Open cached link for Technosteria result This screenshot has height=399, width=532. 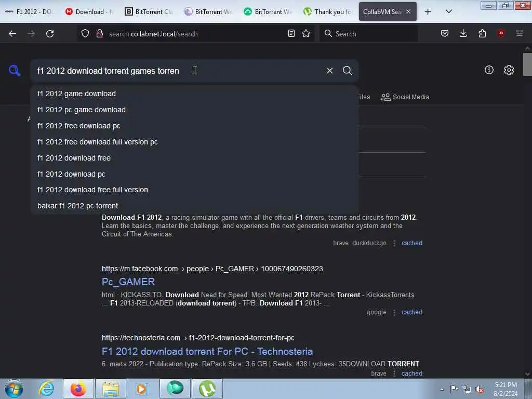412,373
